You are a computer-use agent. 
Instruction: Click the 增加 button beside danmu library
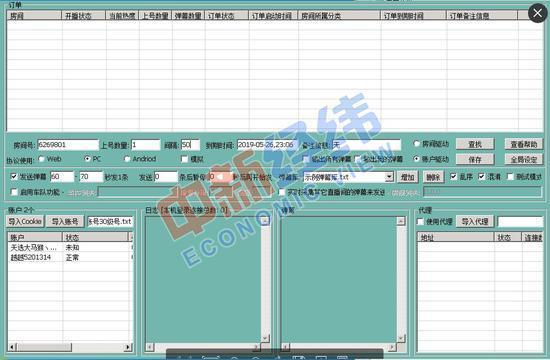click(408, 177)
